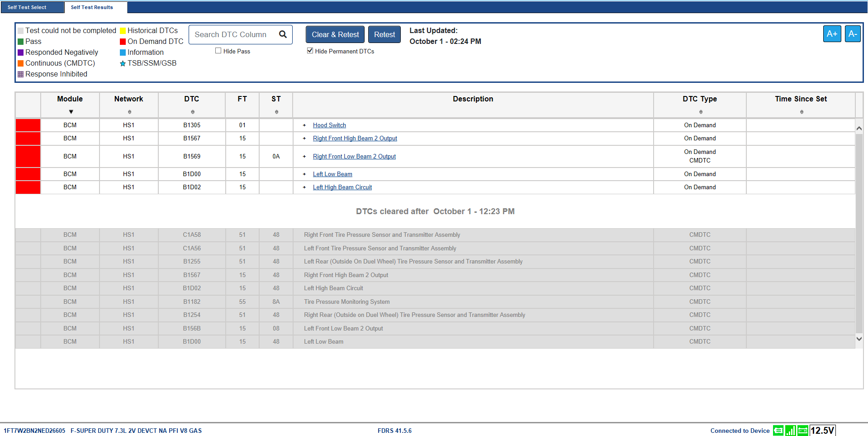This screenshot has width=868, height=436.
Task: Expand Right Front Low Beam 2 Output row
Action: pos(304,157)
